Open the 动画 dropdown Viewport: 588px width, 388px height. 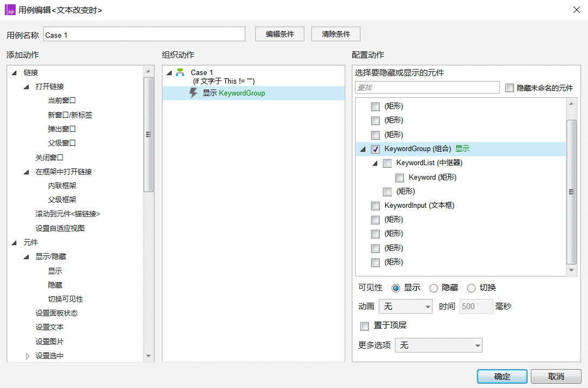(406, 307)
